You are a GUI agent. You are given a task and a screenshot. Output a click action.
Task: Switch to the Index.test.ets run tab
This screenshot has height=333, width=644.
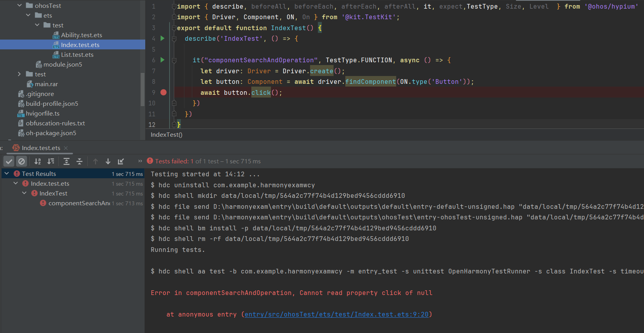(41, 148)
